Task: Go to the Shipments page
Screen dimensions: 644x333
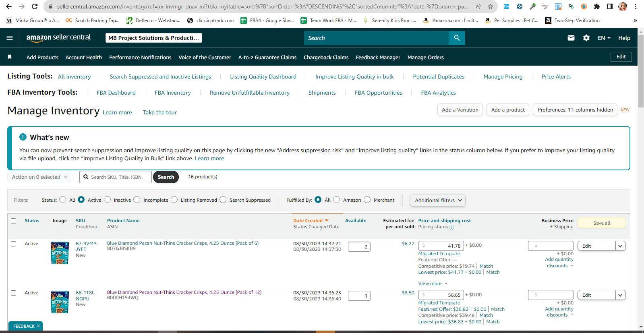Action: pyautogui.click(x=322, y=93)
